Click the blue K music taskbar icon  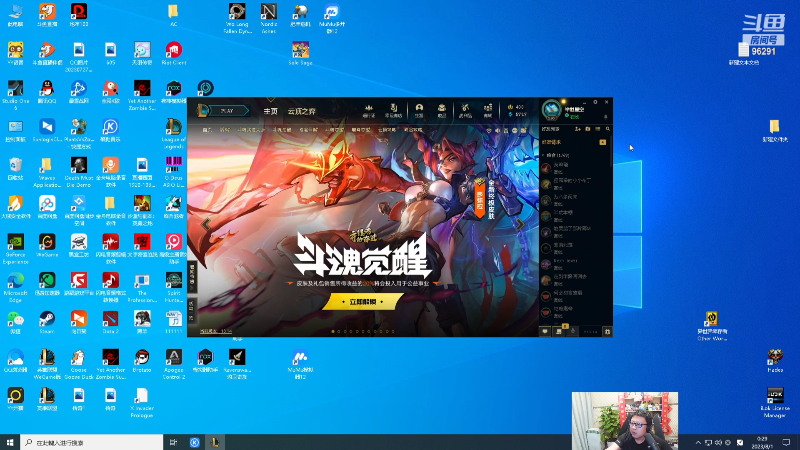[x=194, y=442]
